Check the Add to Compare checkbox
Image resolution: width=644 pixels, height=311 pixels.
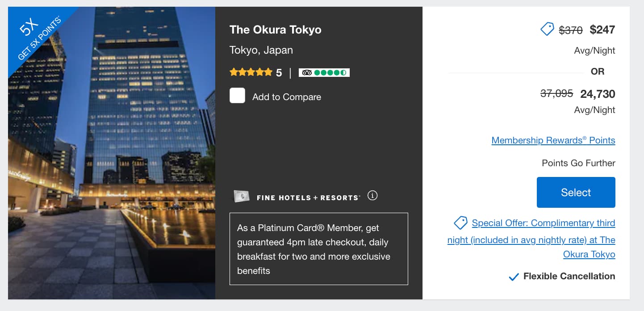[237, 96]
